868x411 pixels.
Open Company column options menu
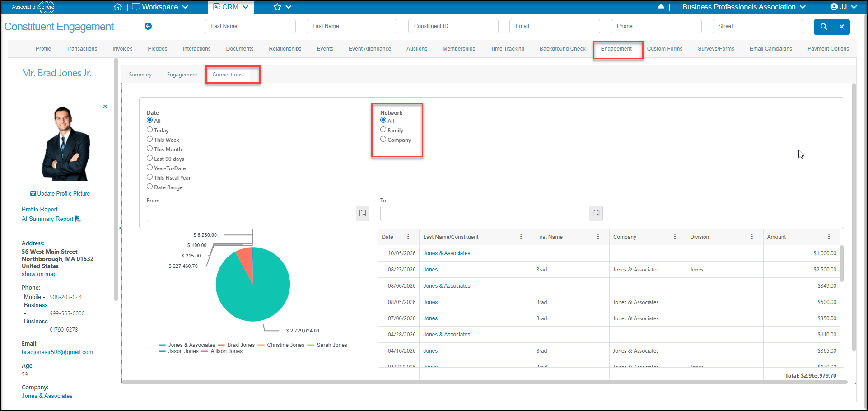coord(675,237)
